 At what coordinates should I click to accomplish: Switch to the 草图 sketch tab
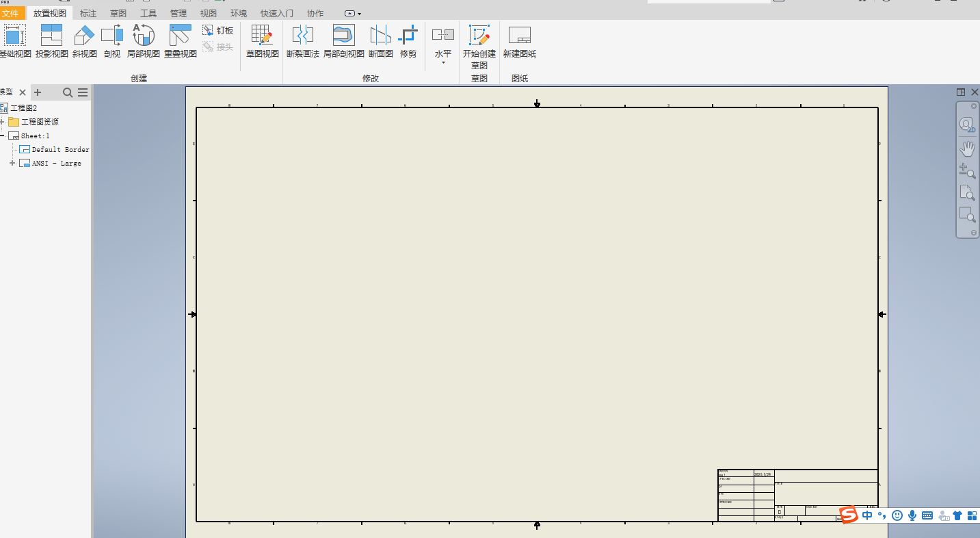[118, 13]
